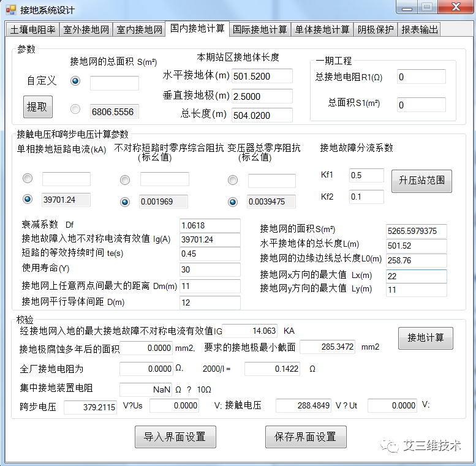Click the app icon in title bar
476x466 pixels.
[x=10, y=10]
